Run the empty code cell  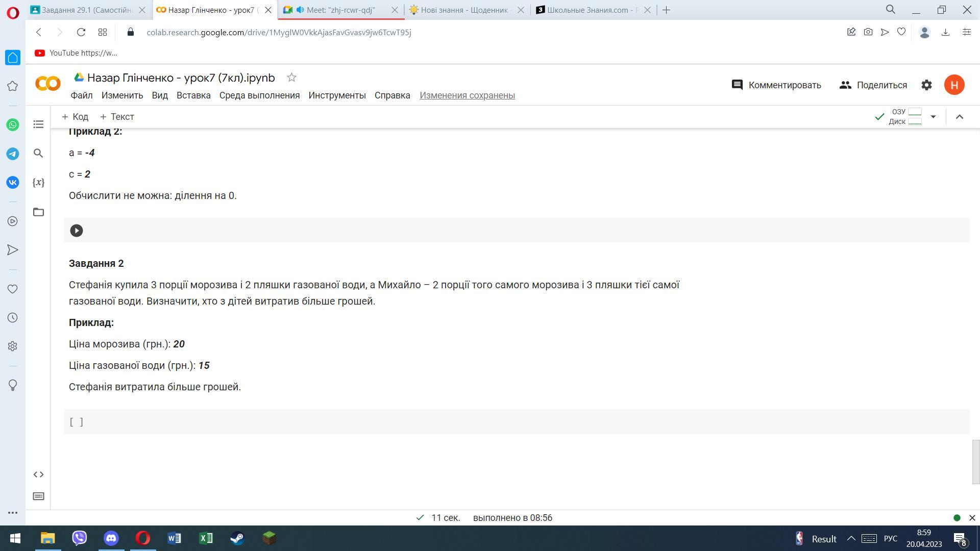(x=77, y=231)
